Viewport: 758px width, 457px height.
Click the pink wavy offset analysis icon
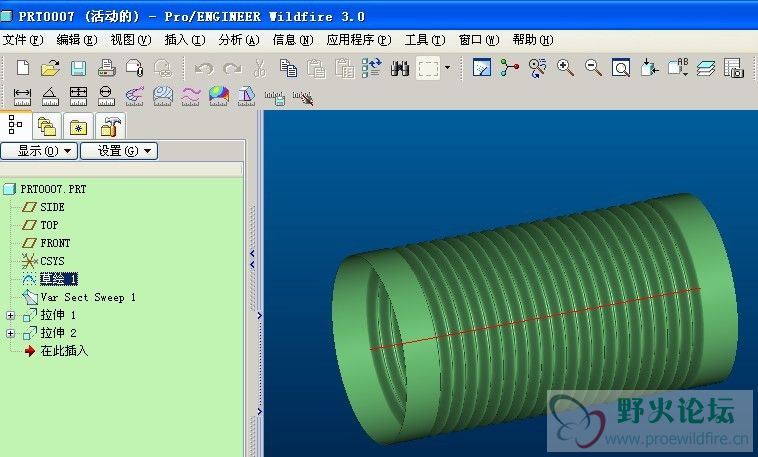pyautogui.click(x=191, y=96)
